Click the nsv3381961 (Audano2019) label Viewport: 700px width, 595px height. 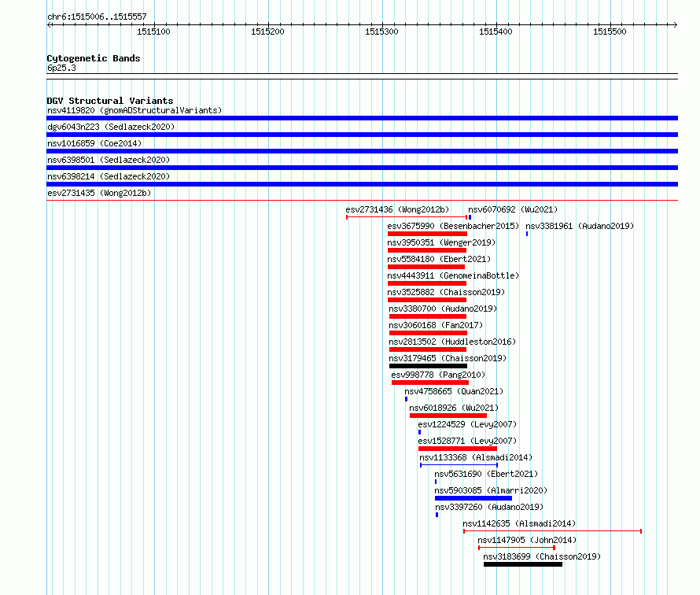tap(580, 226)
